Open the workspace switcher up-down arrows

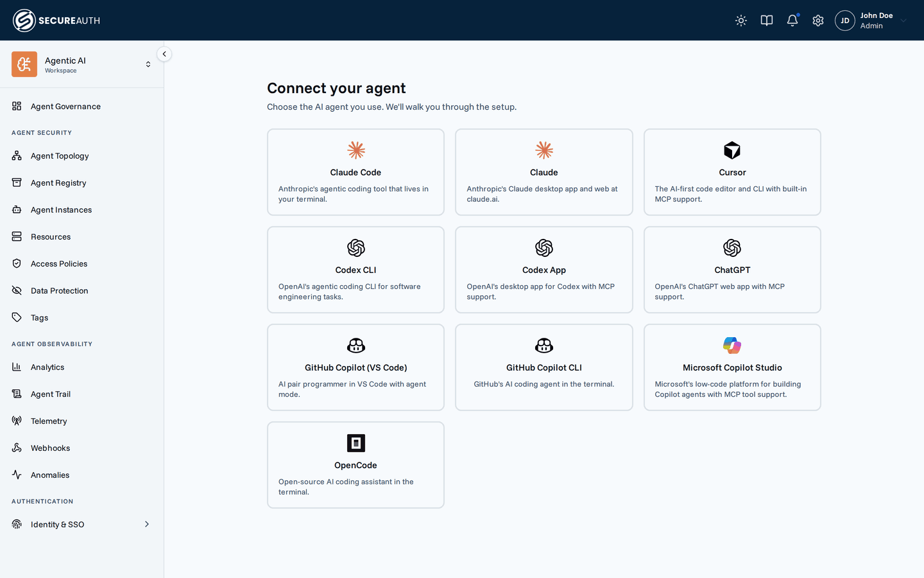148,64
